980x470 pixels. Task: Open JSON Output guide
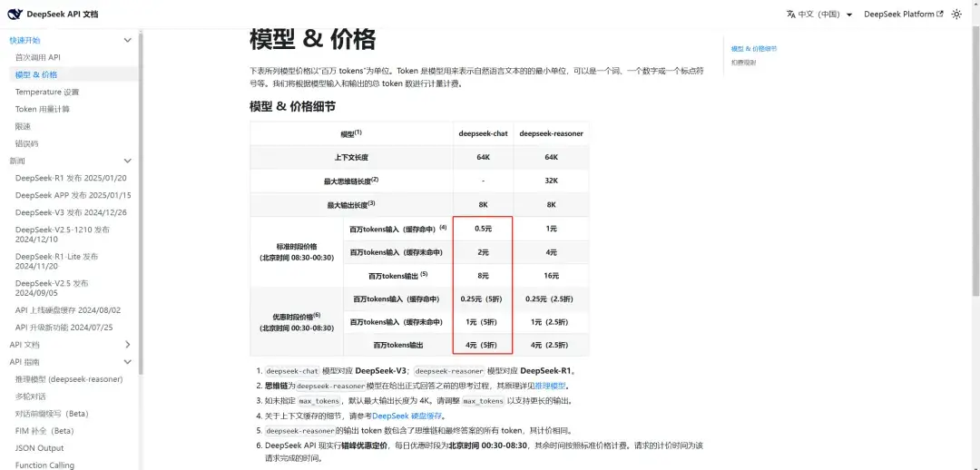point(39,448)
